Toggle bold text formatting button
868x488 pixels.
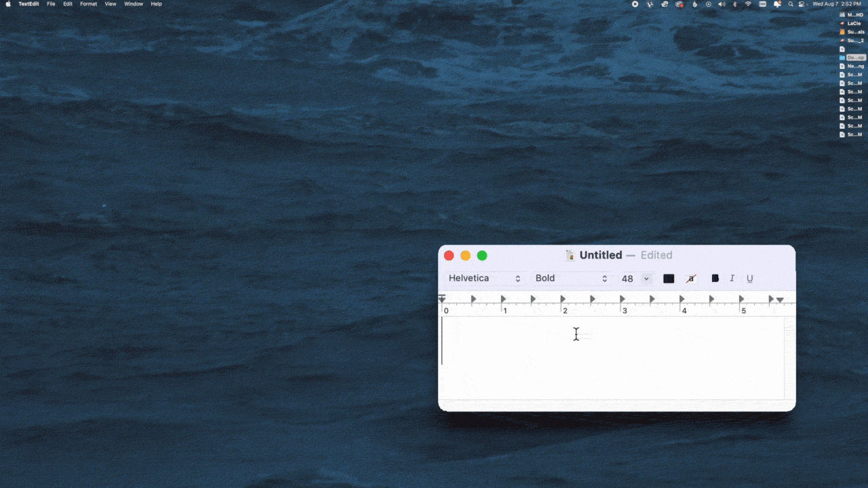pos(715,279)
